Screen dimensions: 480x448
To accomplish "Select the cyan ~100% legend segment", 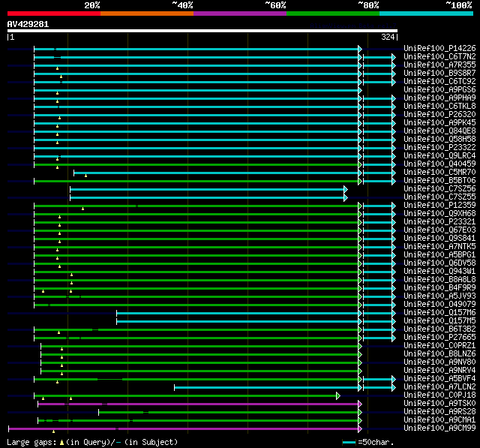I will point(425,14).
